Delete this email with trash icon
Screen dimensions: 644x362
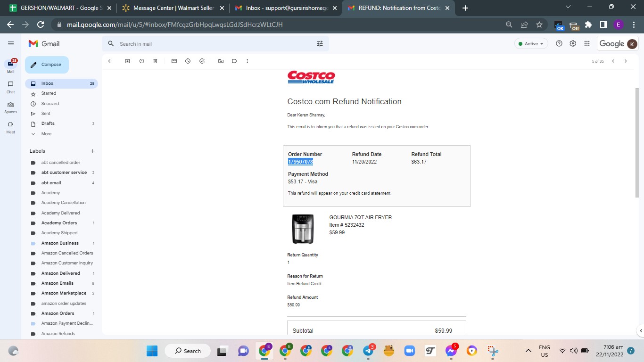155,61
